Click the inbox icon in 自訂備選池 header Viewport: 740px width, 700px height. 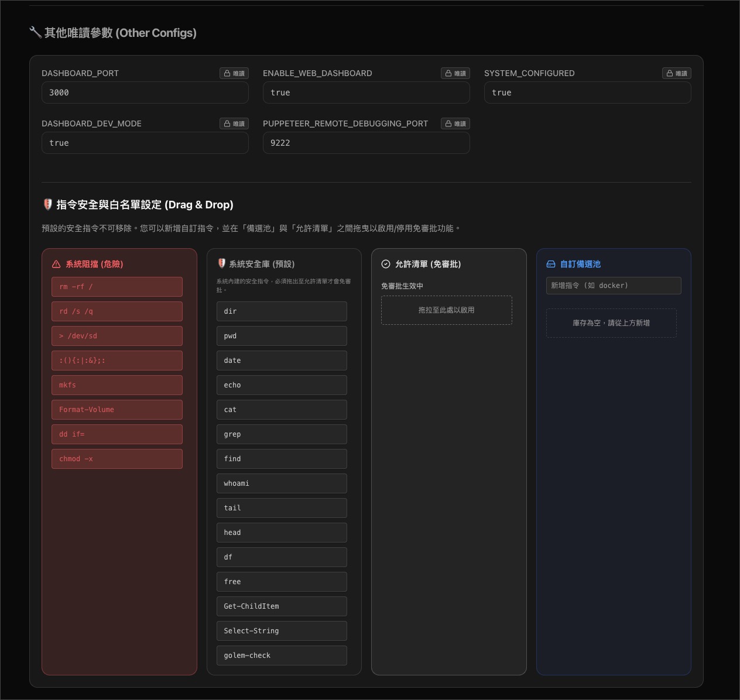[551, 264]
